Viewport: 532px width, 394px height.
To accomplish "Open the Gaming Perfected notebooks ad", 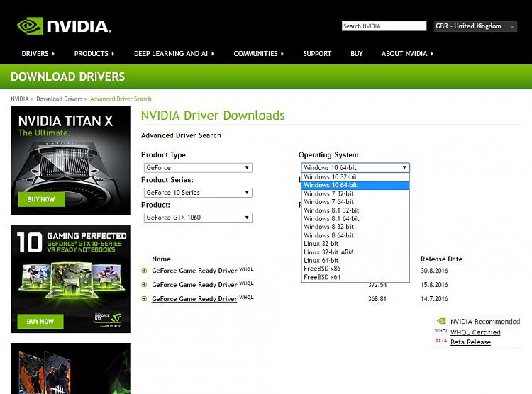I will point(70,278).
